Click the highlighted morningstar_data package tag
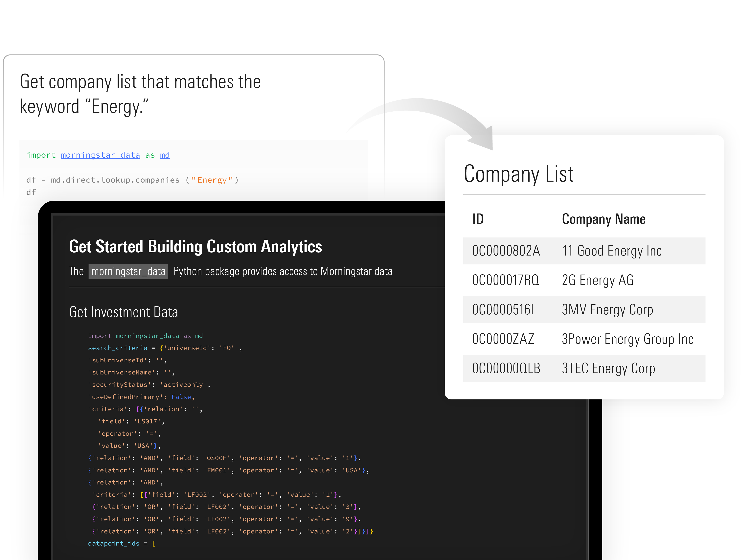 (128, 272)
